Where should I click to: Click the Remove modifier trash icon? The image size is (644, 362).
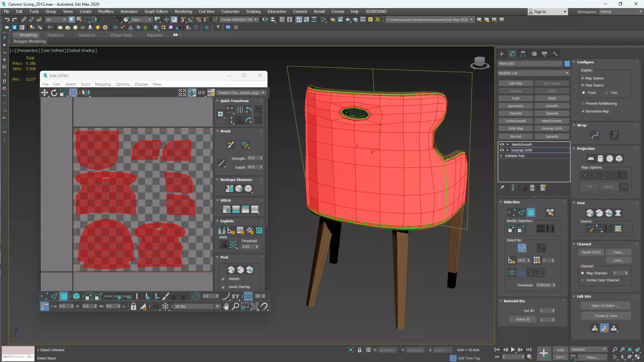[x=532, y=188]
